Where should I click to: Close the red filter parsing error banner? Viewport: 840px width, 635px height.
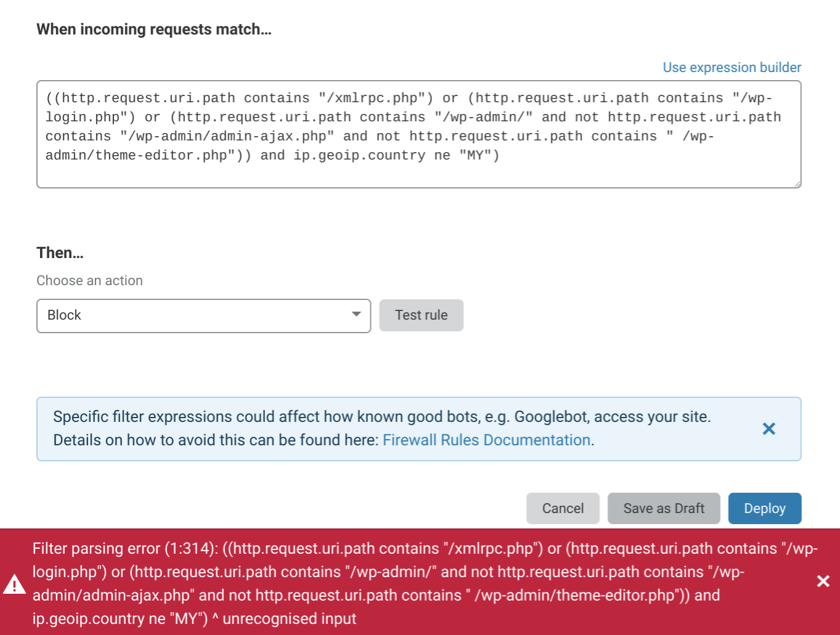click(x=823, y=581)
